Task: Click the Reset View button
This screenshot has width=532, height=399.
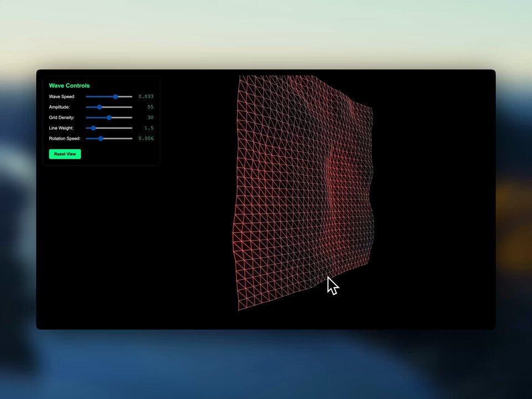Action: click(65, 154)
